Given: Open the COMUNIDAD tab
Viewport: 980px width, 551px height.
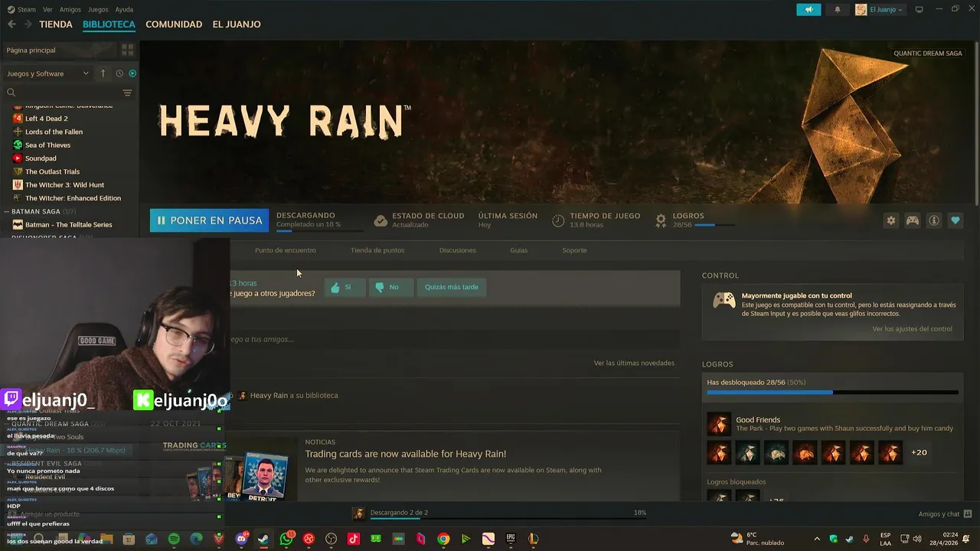Looking at the screenshot, I should (174, 24).
